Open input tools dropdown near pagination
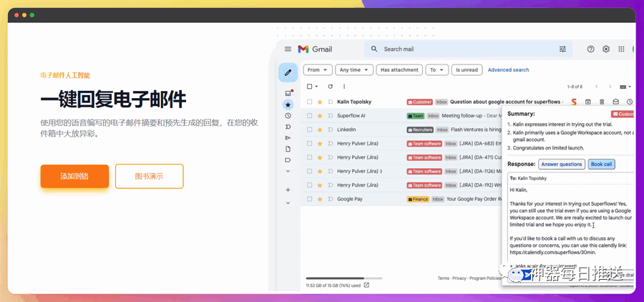Image resolution: width=644 pixels, height=302 pixels. 625,87
